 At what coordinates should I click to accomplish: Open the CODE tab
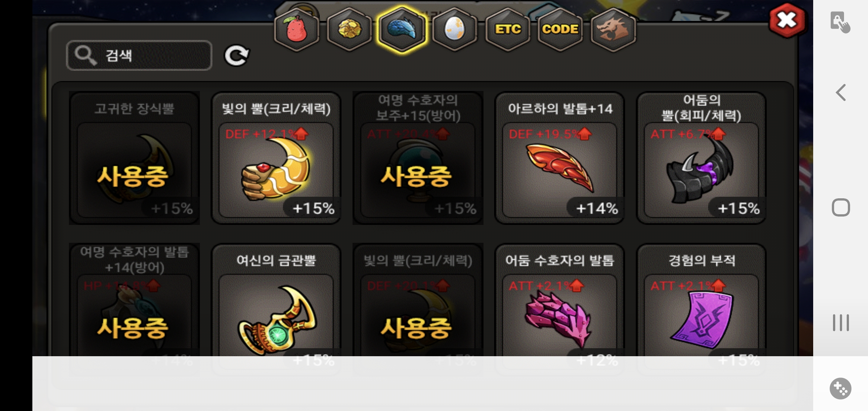click(560, 30)
